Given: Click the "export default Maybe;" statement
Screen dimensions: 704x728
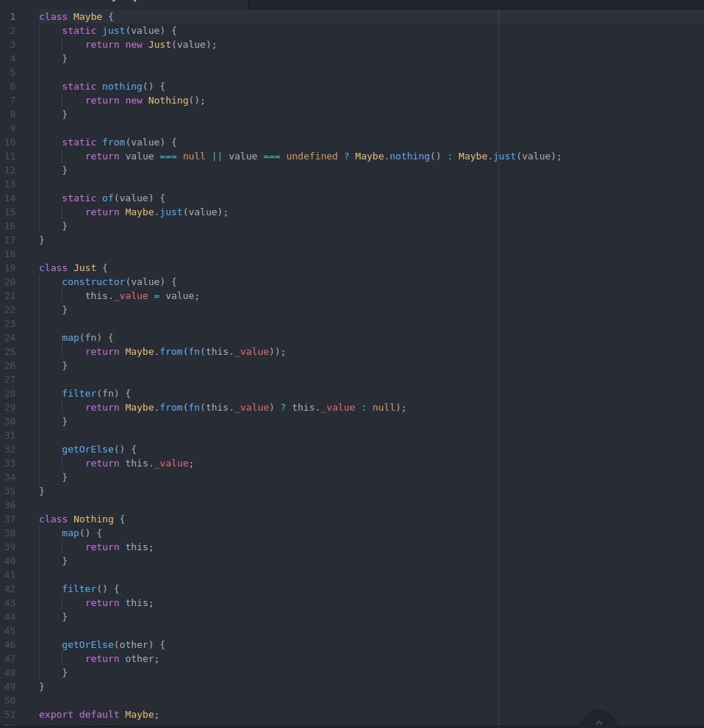Looking at the screenshot, I should (x=99, y=714).
